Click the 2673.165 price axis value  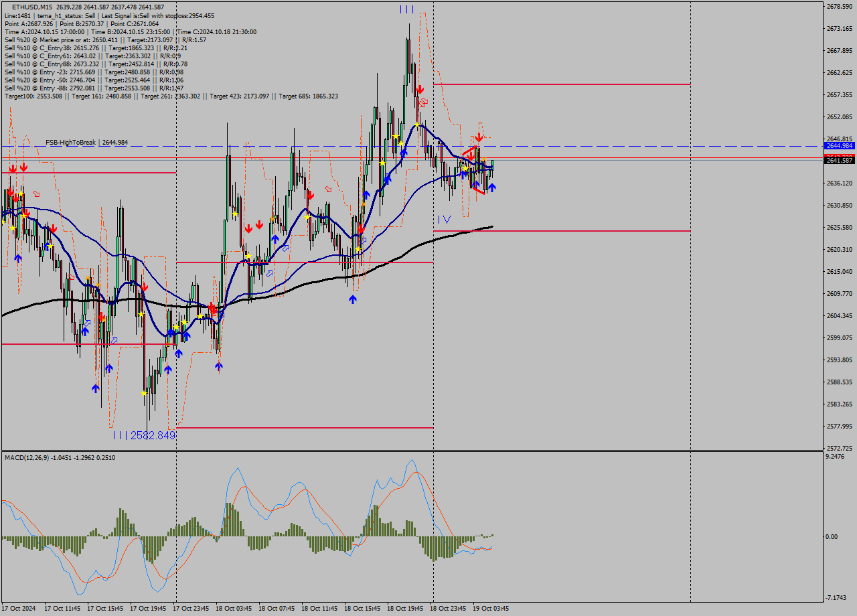(840, 29)
